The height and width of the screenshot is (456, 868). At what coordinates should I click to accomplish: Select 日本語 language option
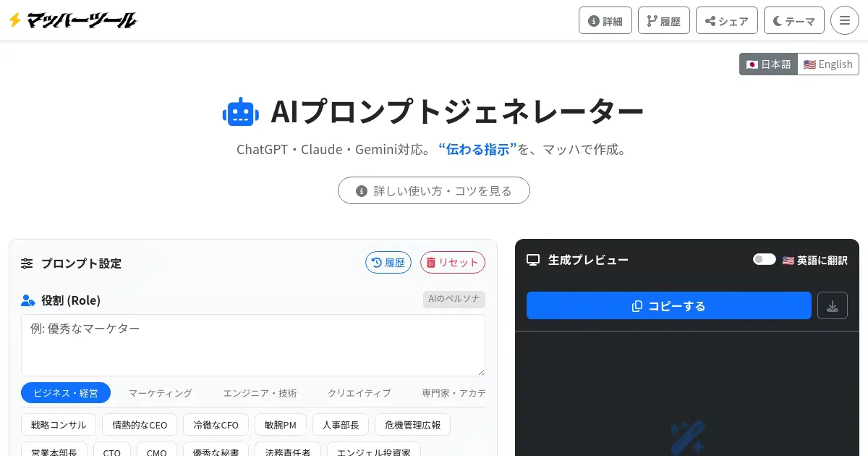point(768,64)
